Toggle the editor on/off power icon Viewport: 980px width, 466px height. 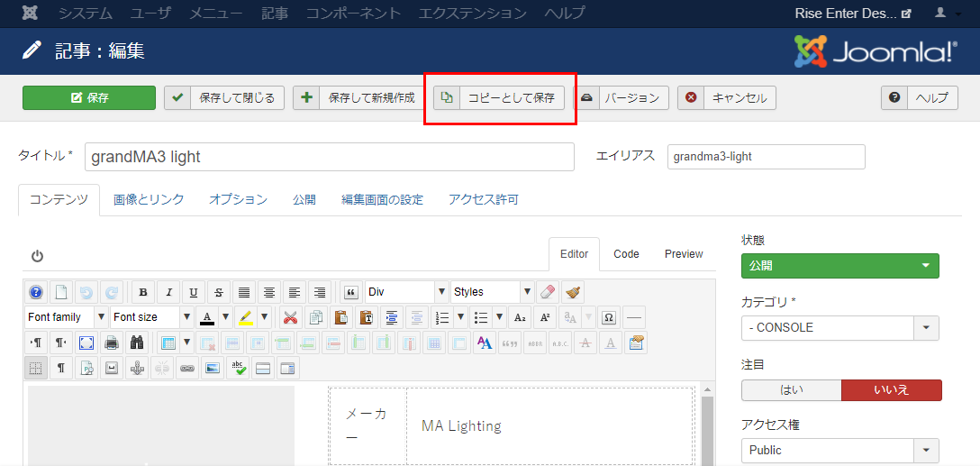click(37, 255)
